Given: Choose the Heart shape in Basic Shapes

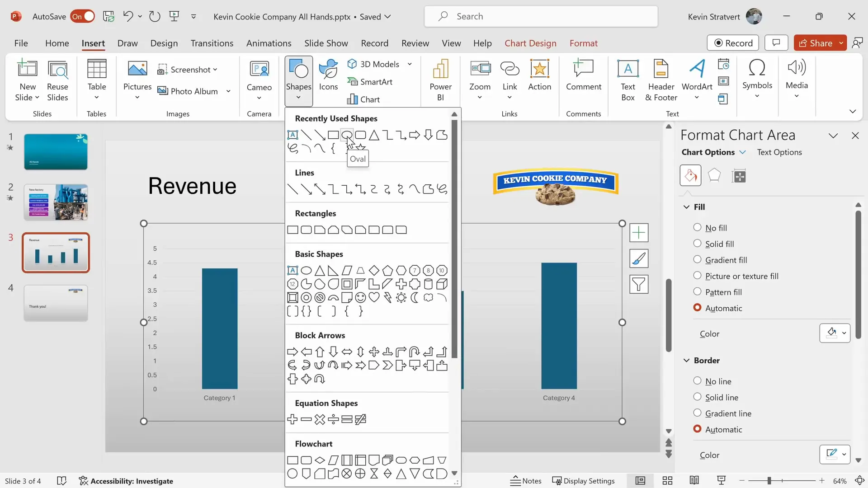Looking at the screenshot, I should click(374, 297).
